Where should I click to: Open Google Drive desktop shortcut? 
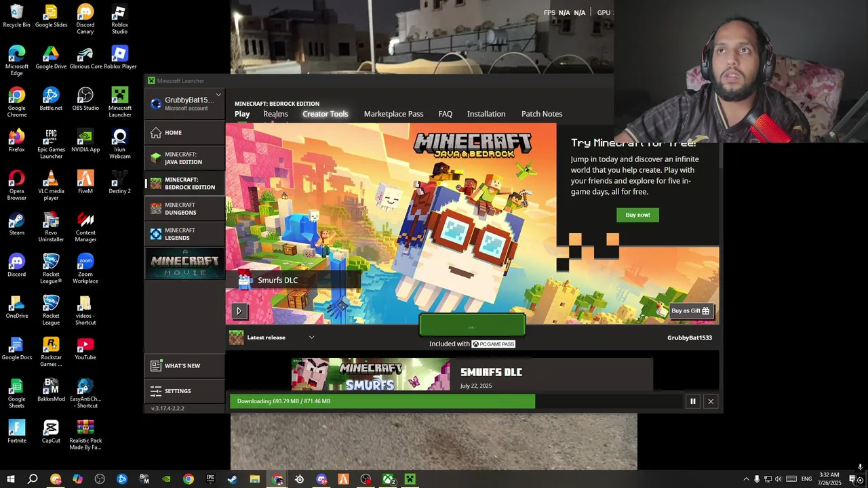coord(51,58)
